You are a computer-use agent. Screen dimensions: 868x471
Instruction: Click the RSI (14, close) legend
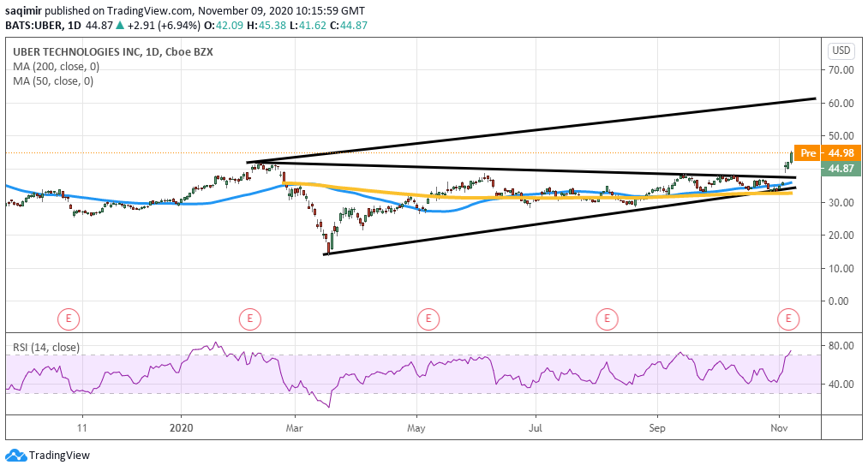[46, 347]
